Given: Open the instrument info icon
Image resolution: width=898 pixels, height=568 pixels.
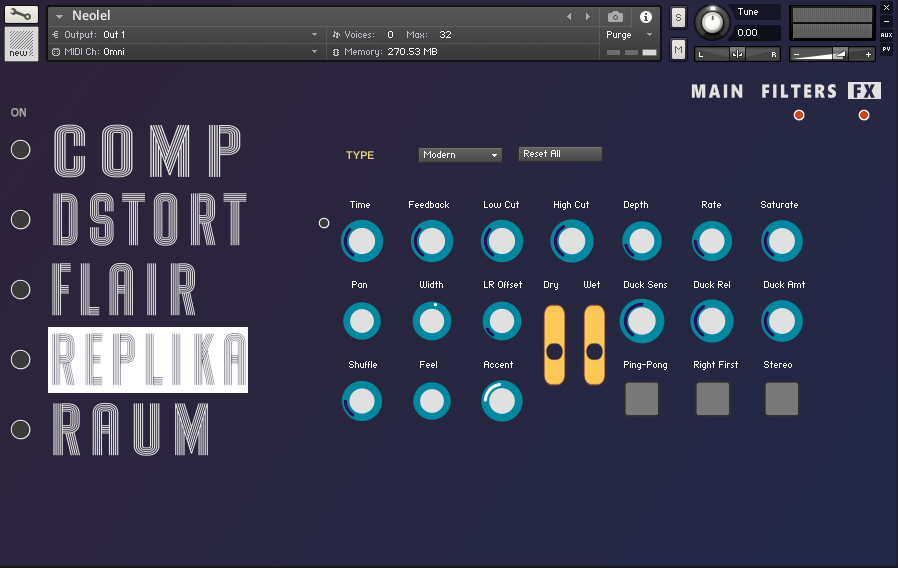Looking at the screenshot, I should pos(645,17).
